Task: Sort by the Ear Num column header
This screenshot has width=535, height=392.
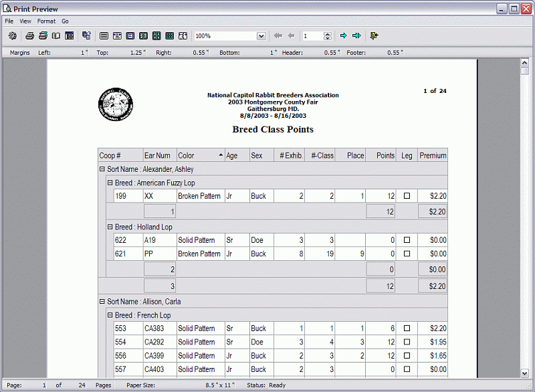Action: [160, 156]
